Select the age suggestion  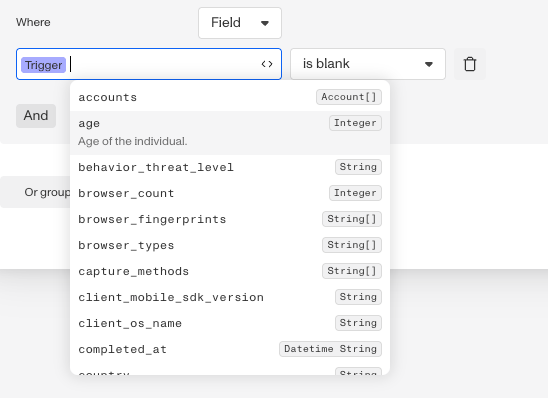coord(230,133)
